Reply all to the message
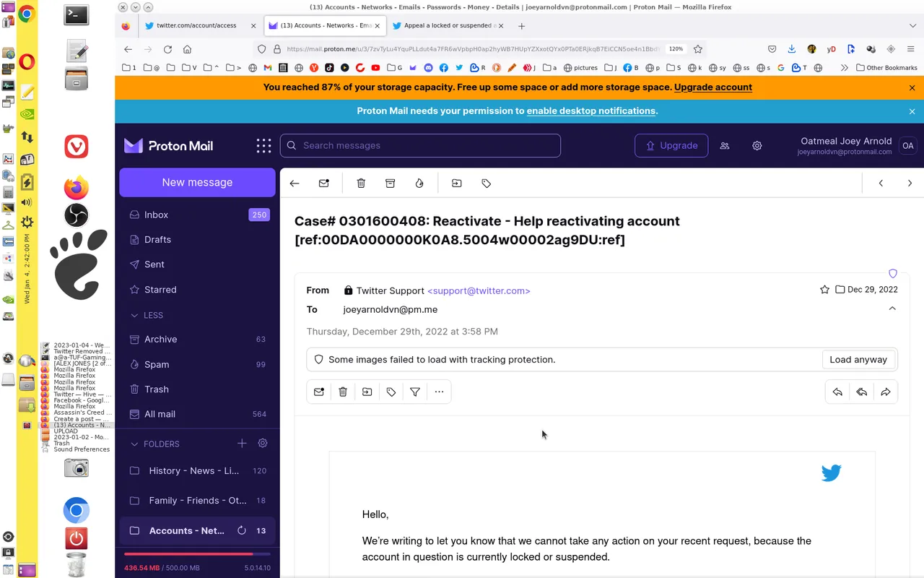 tap(862, 392)
